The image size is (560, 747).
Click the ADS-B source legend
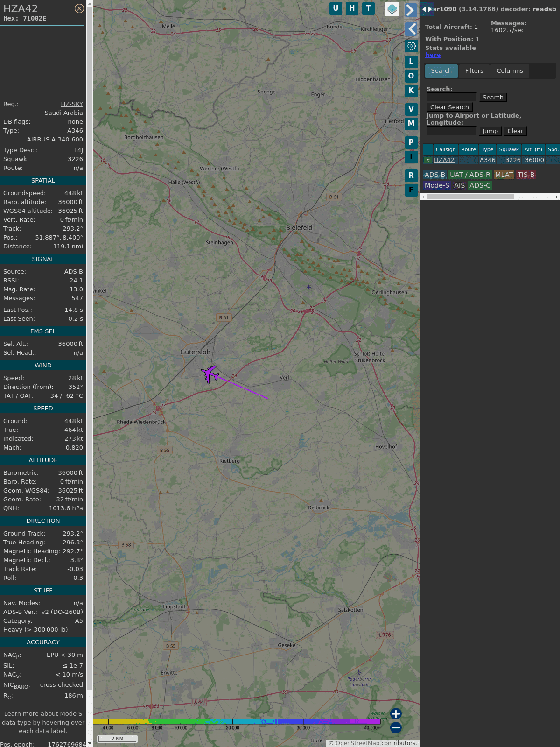pos(435,175)
